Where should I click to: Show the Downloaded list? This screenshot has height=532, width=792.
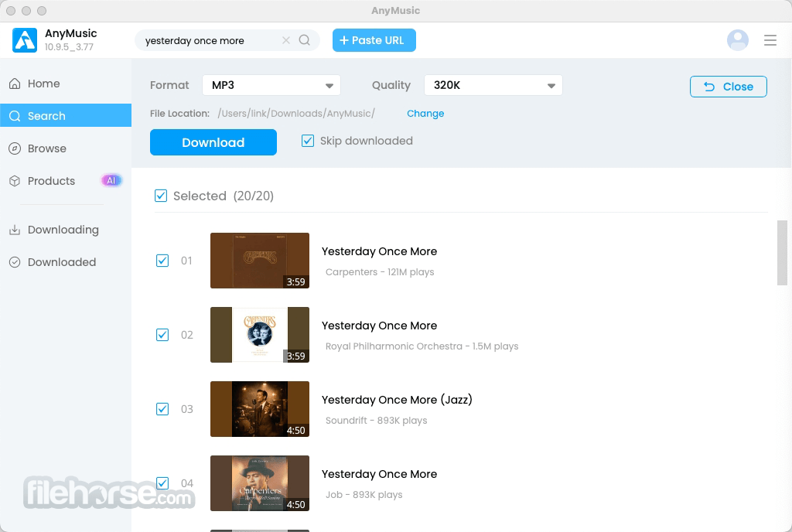66,262
